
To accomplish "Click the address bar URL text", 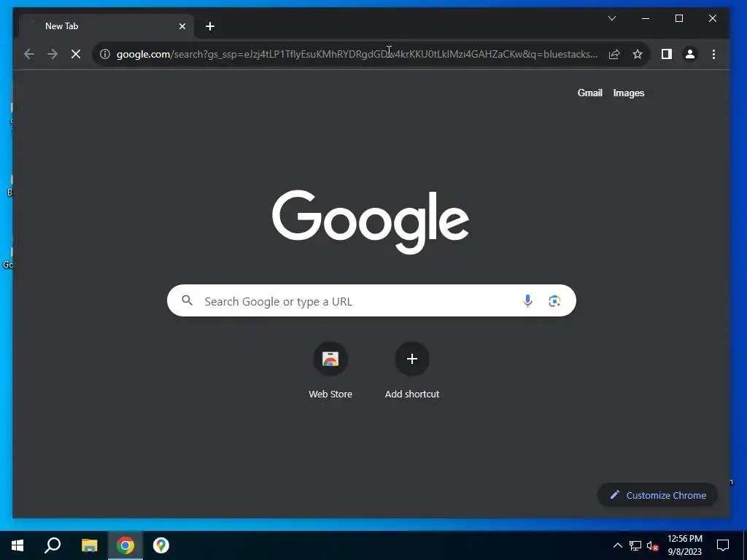I will (x=357, y=54).
